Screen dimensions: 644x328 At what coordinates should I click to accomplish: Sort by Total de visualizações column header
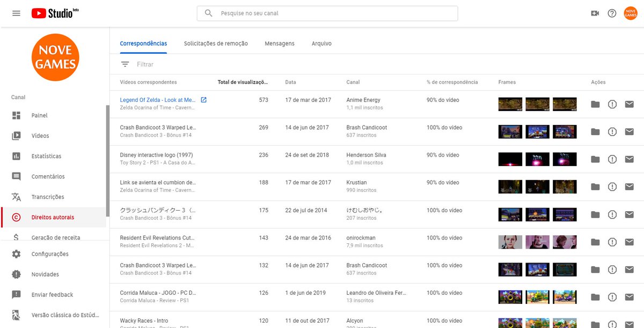point(243,82)
